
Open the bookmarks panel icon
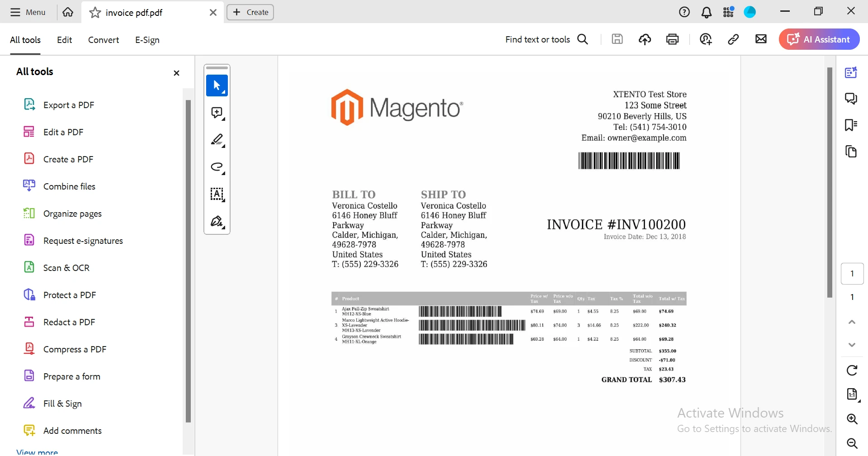coord(851,125)
